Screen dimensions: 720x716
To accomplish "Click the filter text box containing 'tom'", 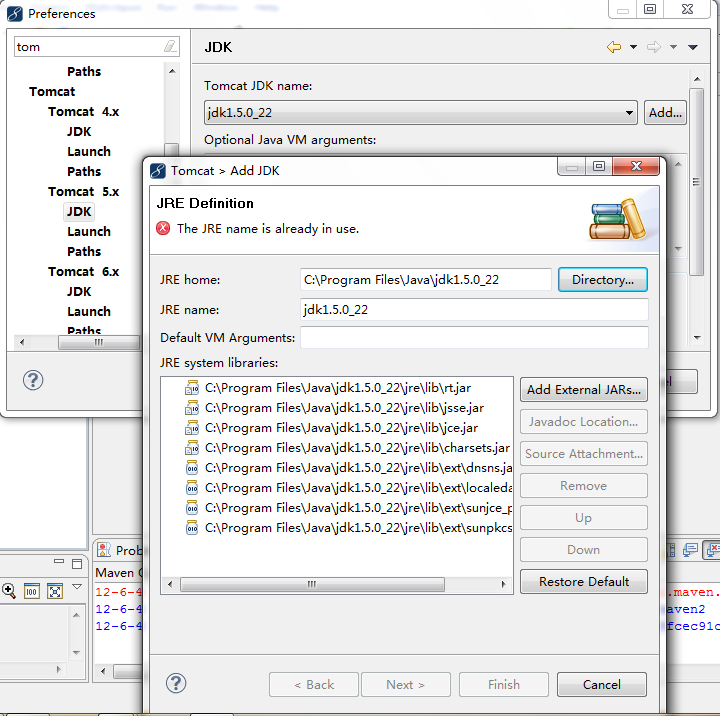I will pos(89,47).
